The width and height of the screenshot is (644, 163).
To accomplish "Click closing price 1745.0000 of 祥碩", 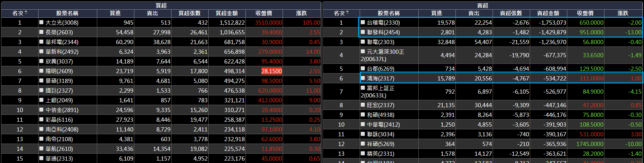I will click(x=590, y=144).
